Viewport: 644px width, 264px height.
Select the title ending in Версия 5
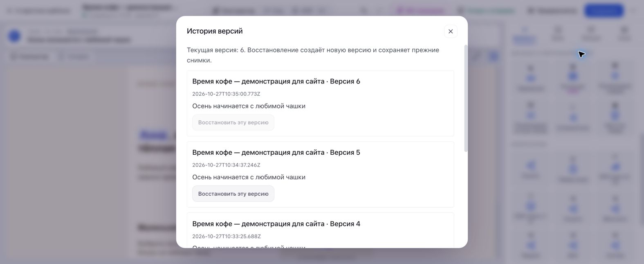pyautogui.click(x=276, y=153)
